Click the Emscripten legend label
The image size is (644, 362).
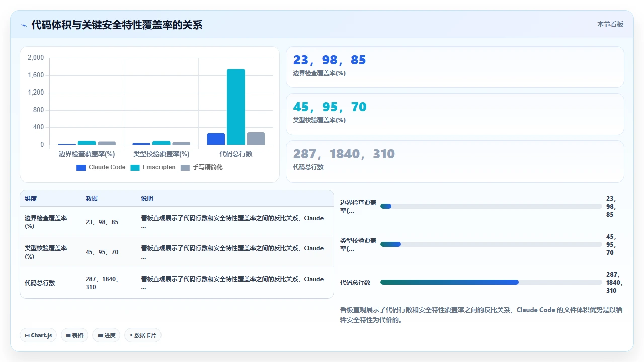tap(159, 167)
